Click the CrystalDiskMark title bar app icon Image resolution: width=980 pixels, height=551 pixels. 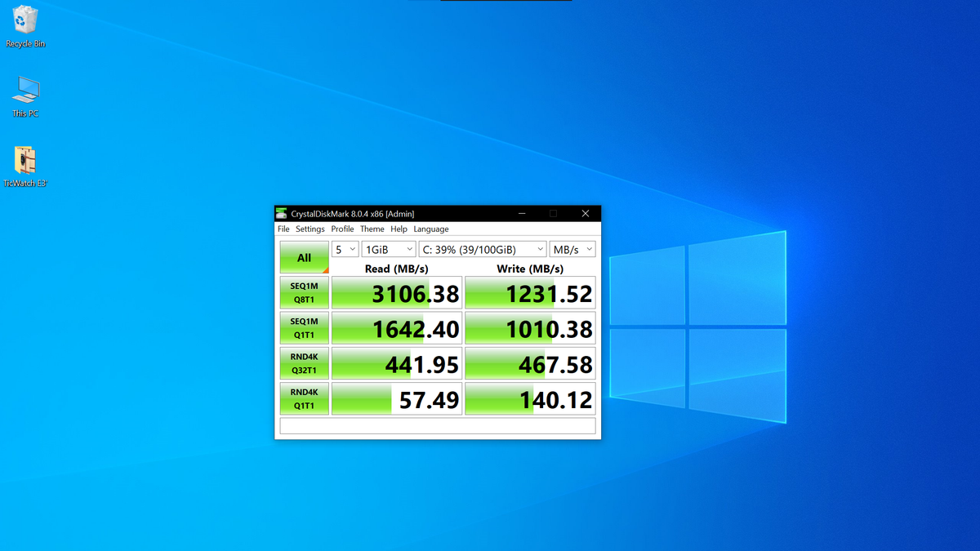pyautogui.click(x=283, y=214)
